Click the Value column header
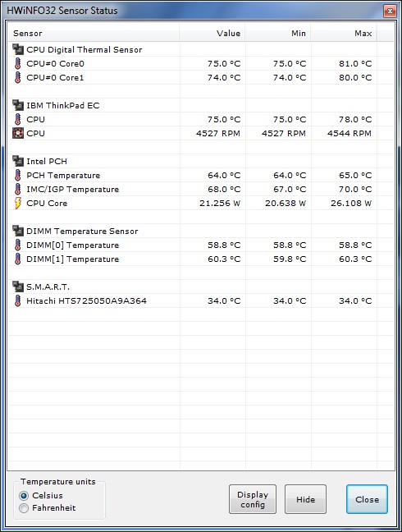This screenshot has width=402, height=532. (x=212, y=33)
